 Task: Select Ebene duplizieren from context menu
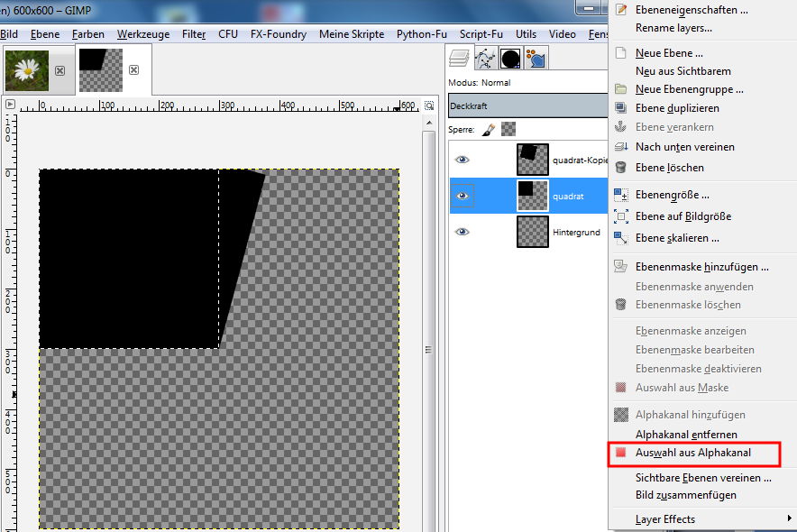(x=677, y=108)
